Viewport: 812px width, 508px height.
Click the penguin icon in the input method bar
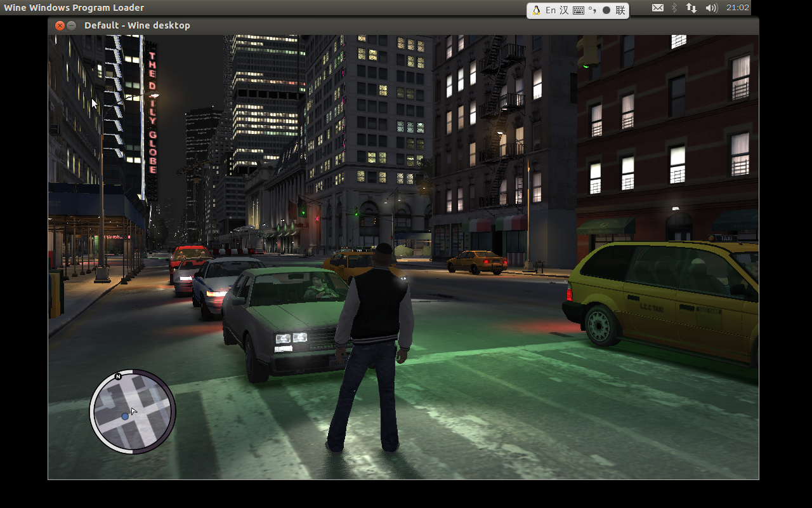point(536,10)
